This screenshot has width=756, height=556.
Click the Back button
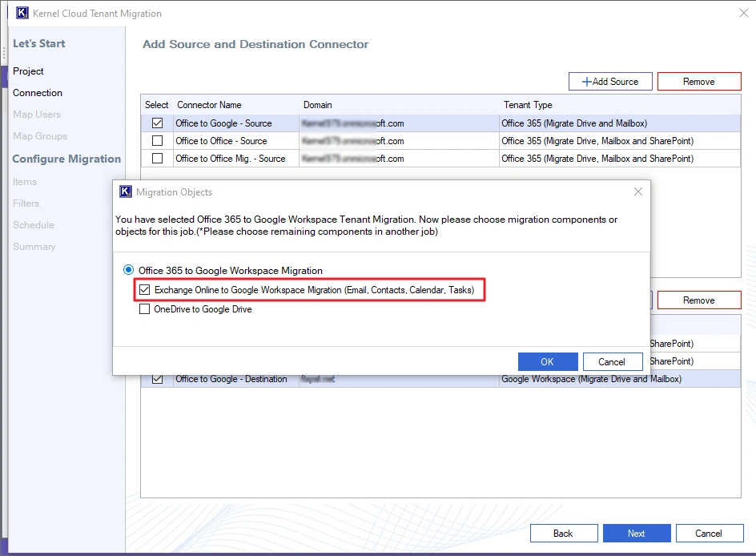point(564,533)
